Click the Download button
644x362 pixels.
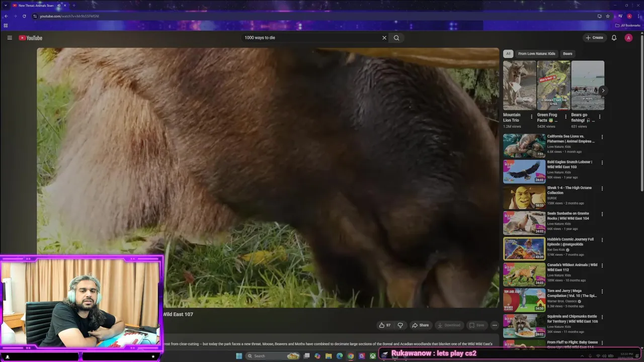(449, 325)
